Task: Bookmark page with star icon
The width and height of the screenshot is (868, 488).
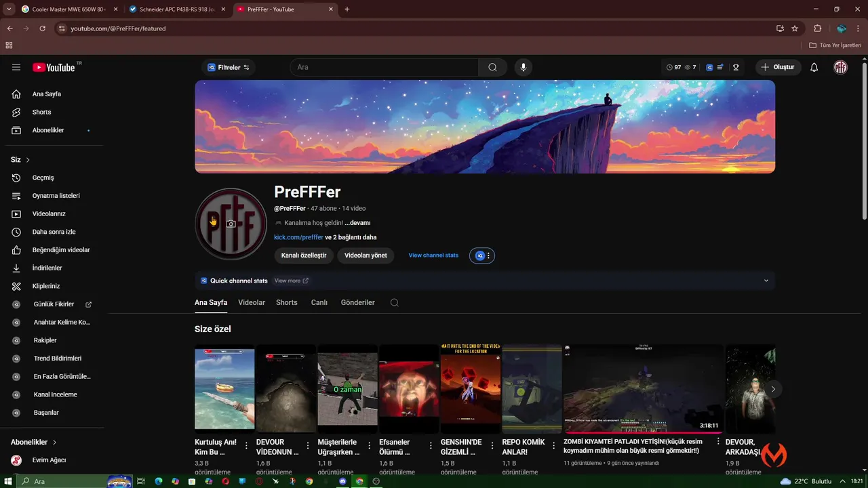Action: coord(795,28)
